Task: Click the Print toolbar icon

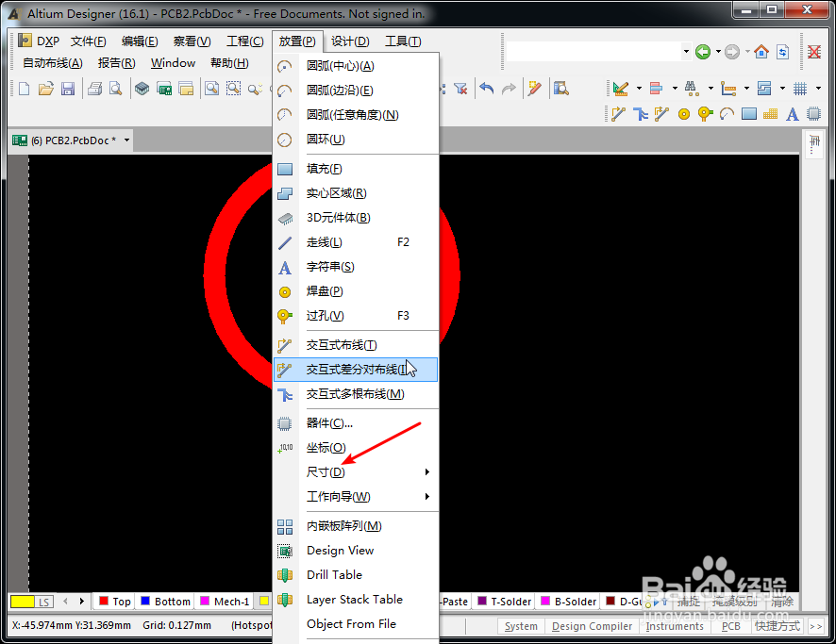Action: [95, 89]
